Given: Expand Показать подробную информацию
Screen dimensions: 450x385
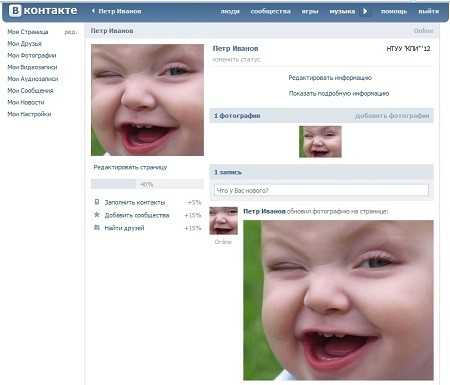Looking at the screenshot, I should tap(339, 93).
